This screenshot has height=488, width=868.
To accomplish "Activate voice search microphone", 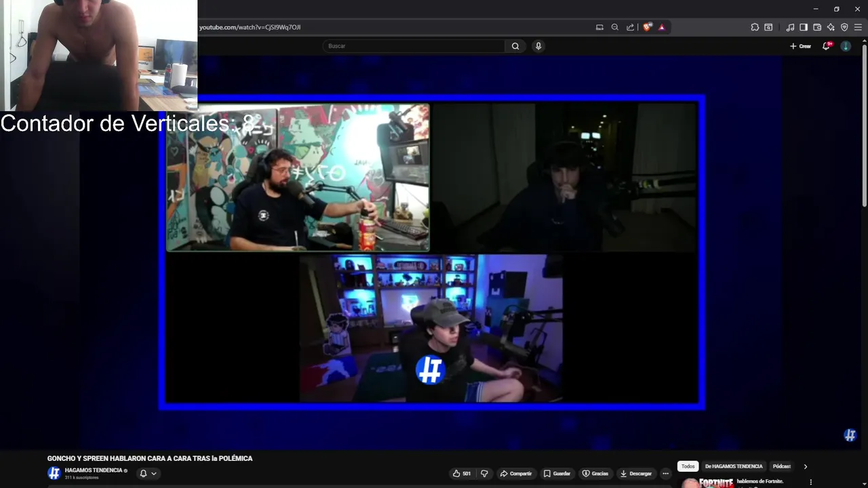I will pyautogui.click(x=538, y=46).
